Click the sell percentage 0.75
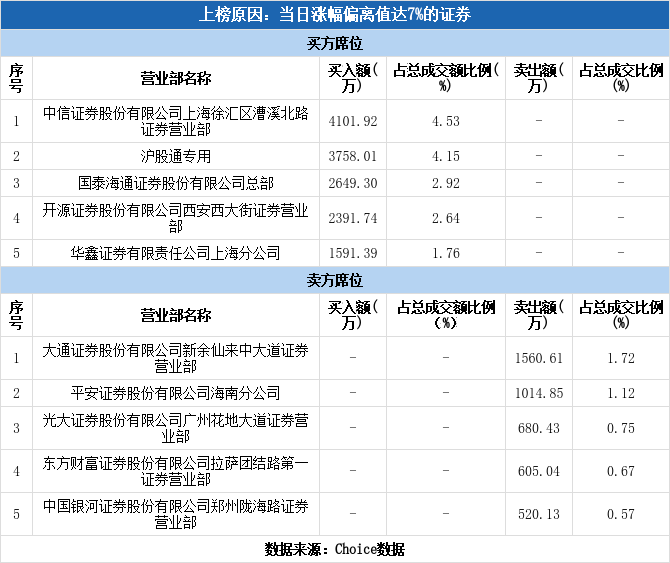 [x=621, y=428]
